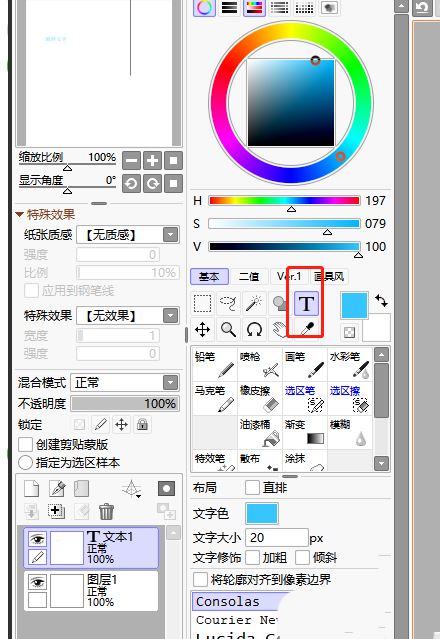
Task: Show the HSV slider panel
Action: click(254, 8)
